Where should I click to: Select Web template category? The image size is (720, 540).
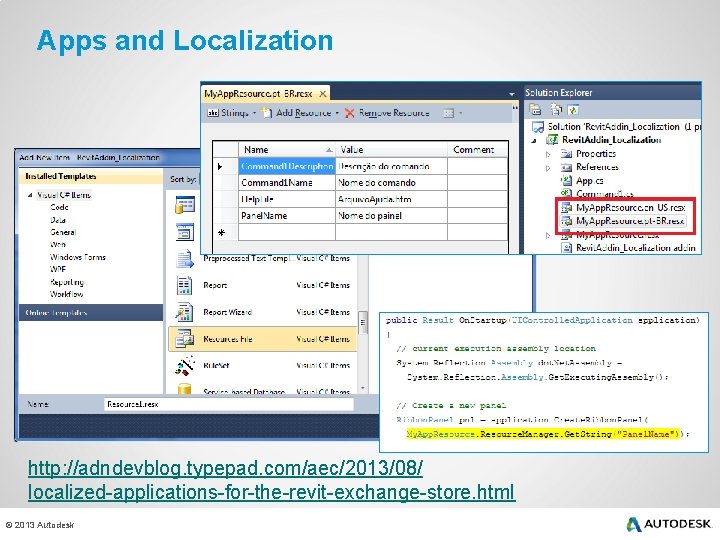tap(57, 245)
